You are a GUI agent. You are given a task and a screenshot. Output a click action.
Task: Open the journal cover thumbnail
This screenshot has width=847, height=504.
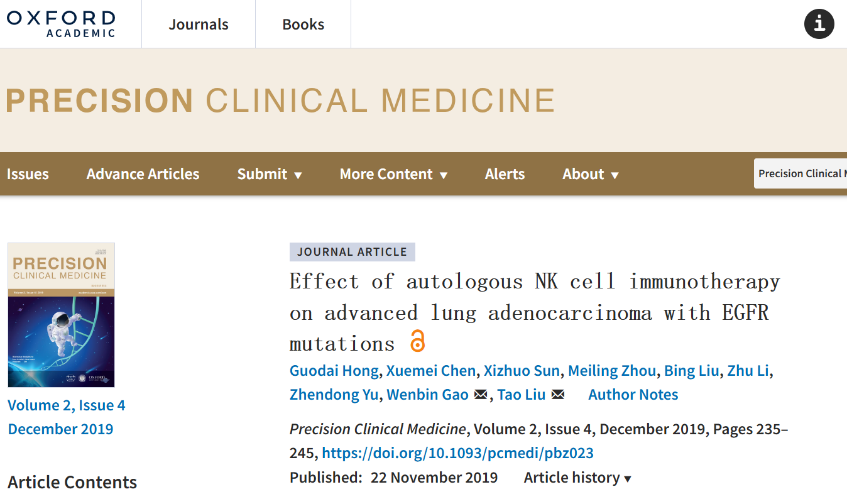(x=61, y=315)
